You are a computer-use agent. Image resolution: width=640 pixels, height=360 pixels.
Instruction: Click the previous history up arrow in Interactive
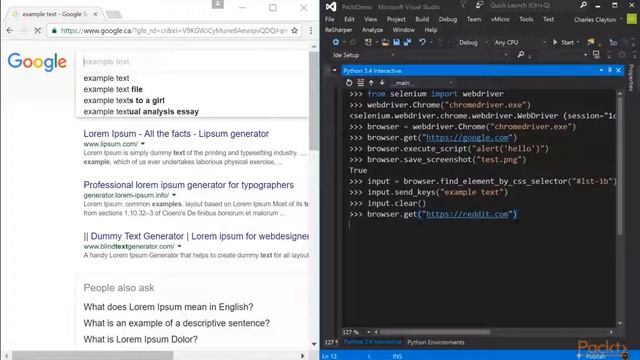(371, 82)
